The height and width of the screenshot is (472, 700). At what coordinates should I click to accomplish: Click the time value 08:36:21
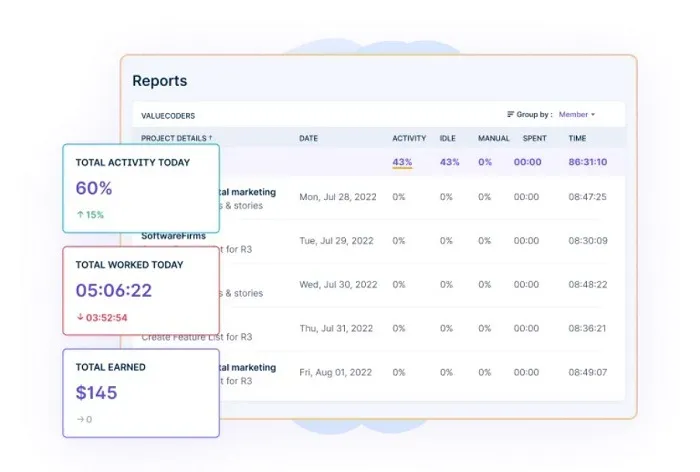587,328
